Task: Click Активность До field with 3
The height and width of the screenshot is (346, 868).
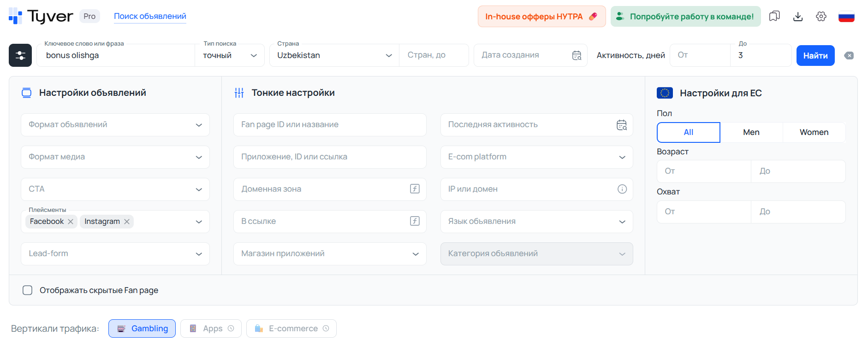Action: pyautogui.click(x=761, y=55)
